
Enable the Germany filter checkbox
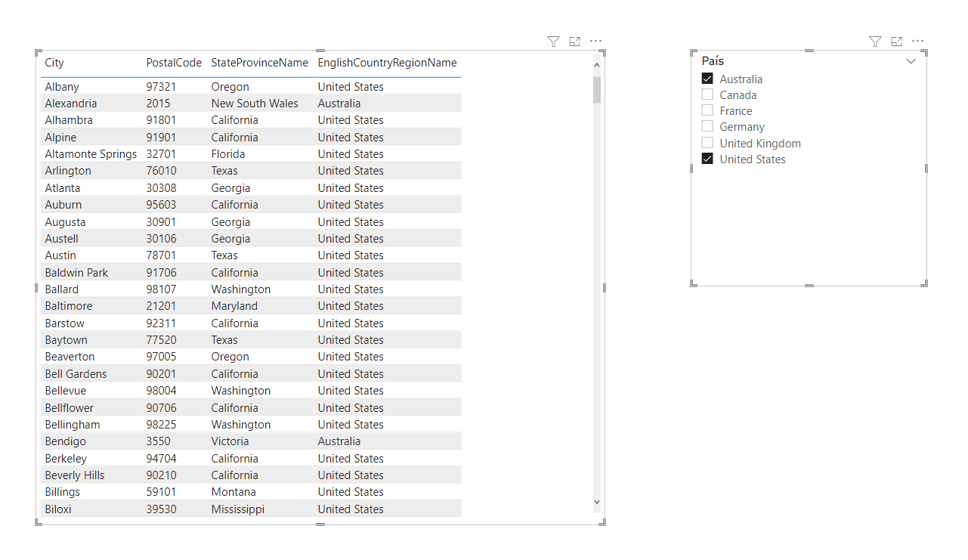pos(707,126)
